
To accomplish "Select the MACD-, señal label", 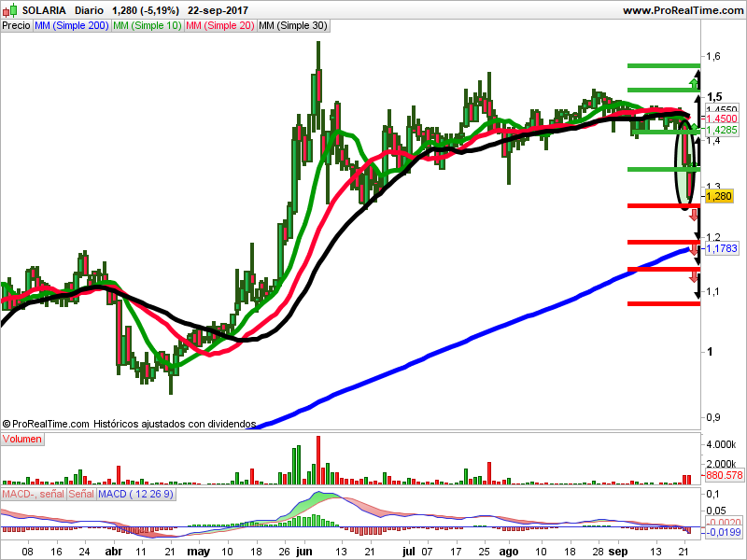I will point(33,494).
